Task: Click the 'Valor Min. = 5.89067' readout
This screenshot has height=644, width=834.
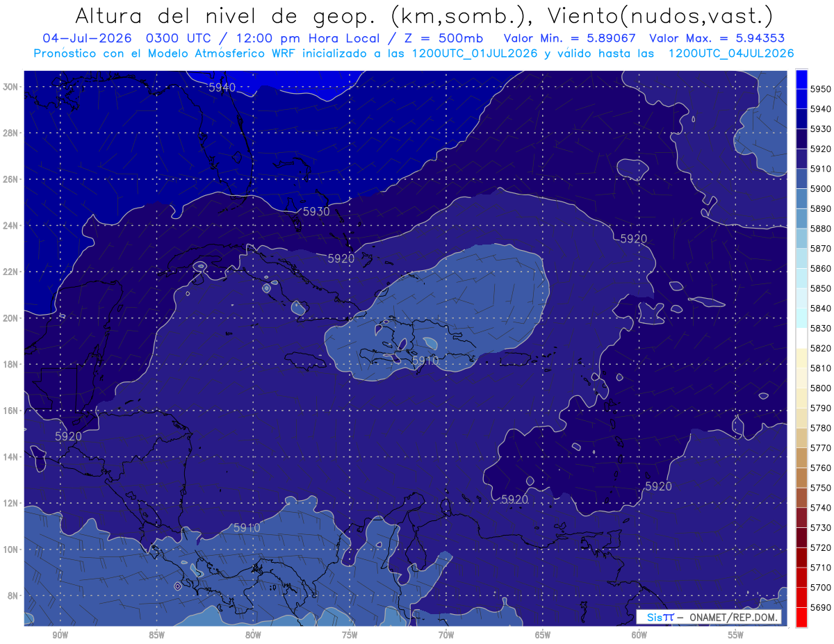Action: pos(570,38)
